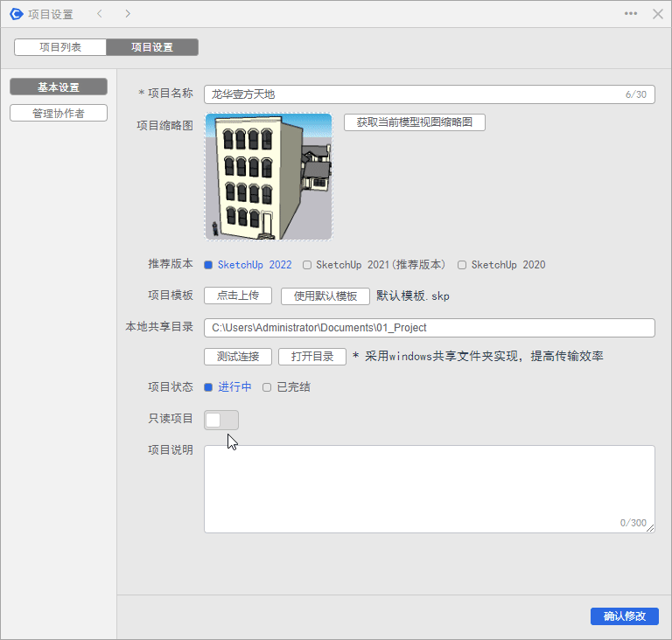Click the project name input field
Viewport: 672px width, 640px height.
(411, 94)
